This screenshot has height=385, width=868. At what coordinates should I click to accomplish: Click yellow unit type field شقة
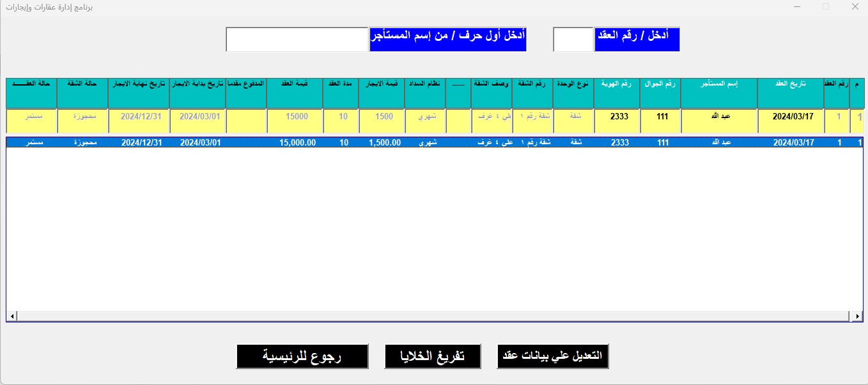tap(573, 121)
